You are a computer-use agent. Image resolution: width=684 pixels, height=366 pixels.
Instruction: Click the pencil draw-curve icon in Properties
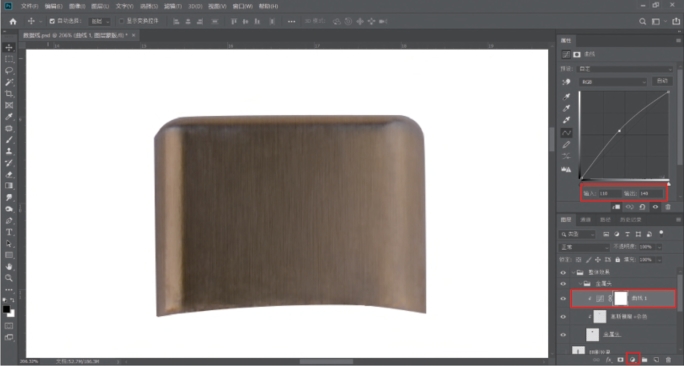coord(566,144)
